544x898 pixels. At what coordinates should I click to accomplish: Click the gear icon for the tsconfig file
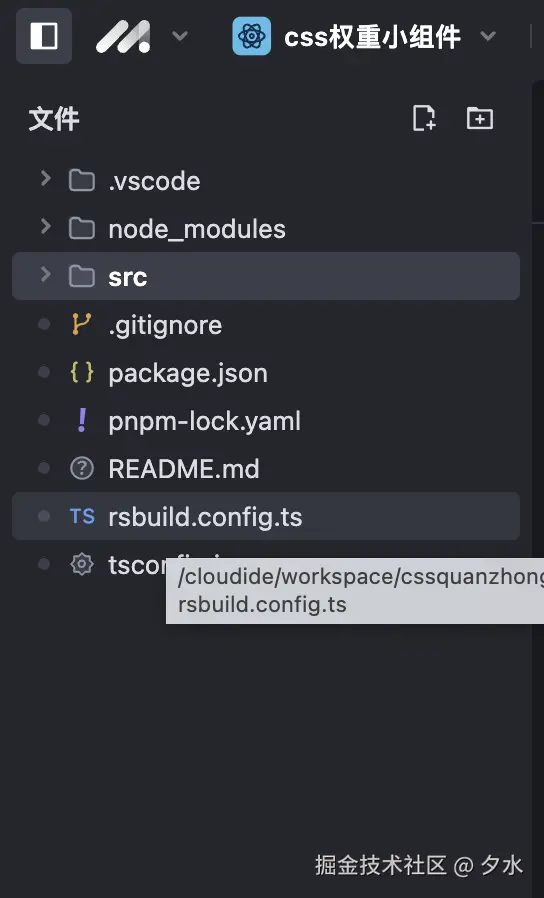pos(82,564)
